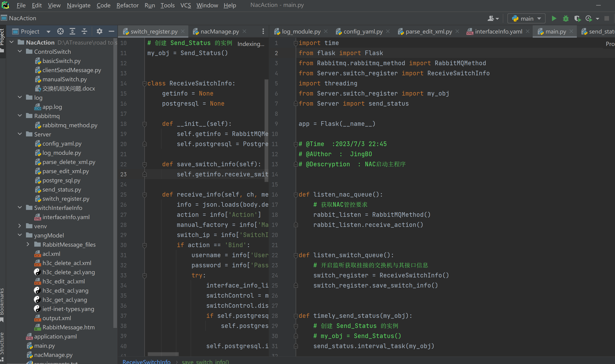Viewport: 615px width, 364px height.
Task: Fold the listen_nac_queue function
Action: click(x=296, y=195)
